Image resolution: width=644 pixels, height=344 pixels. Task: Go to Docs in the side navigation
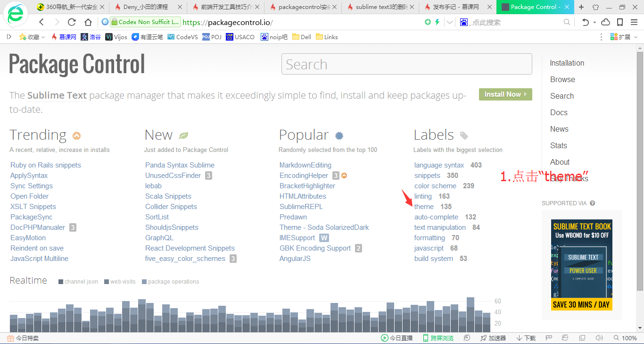pos(559,112)
